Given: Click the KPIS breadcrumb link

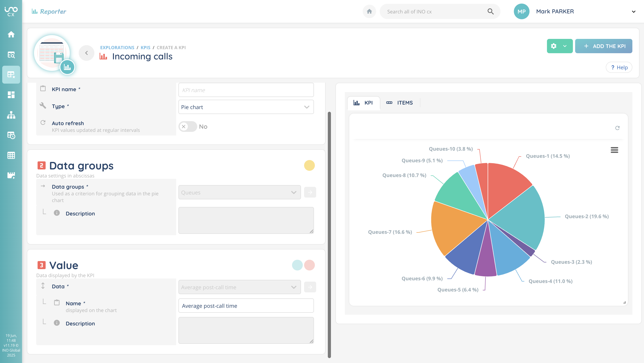Looking at the screenshot, I should [x=145, y=47].
